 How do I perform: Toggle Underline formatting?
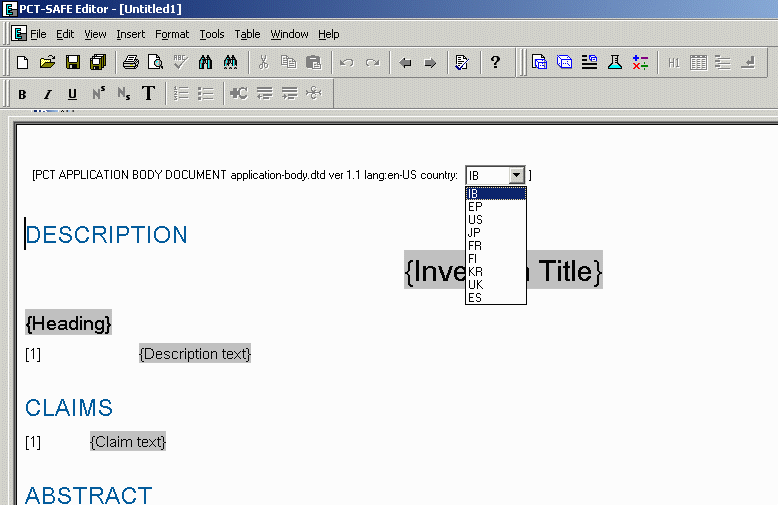(x=72, y=94)
